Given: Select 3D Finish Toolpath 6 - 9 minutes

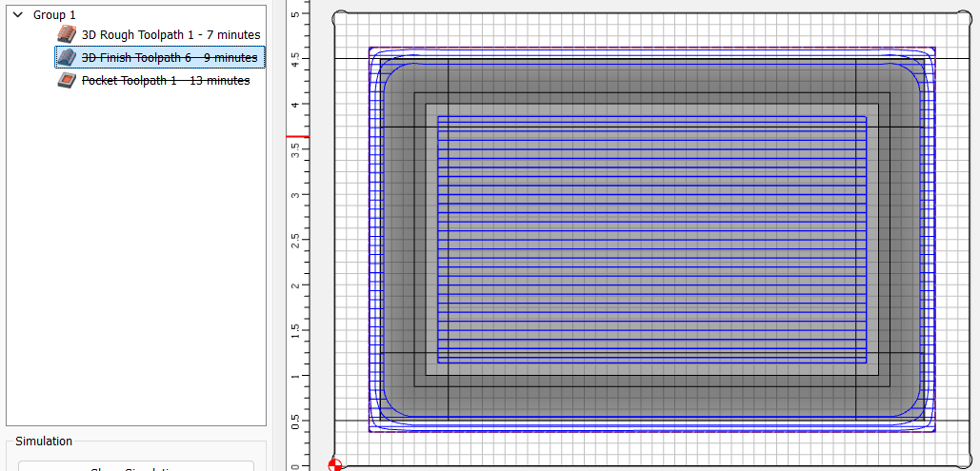Looking at the screenshot, I should coord(170,57).
